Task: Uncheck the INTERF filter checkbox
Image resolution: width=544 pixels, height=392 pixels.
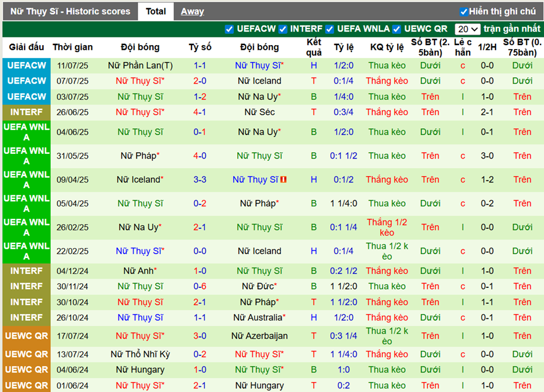Action: coord(283,29)
